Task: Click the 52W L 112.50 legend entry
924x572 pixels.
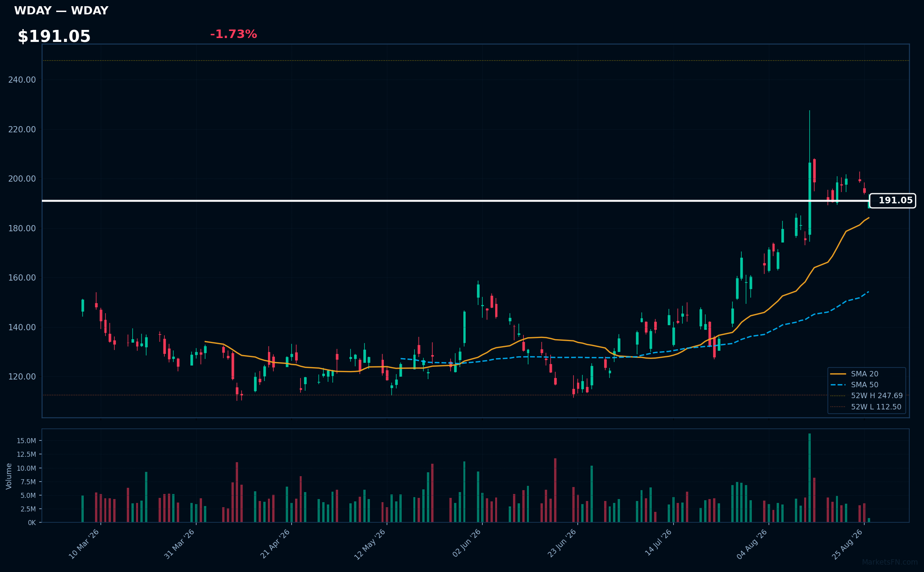Action: pos(866,407)
